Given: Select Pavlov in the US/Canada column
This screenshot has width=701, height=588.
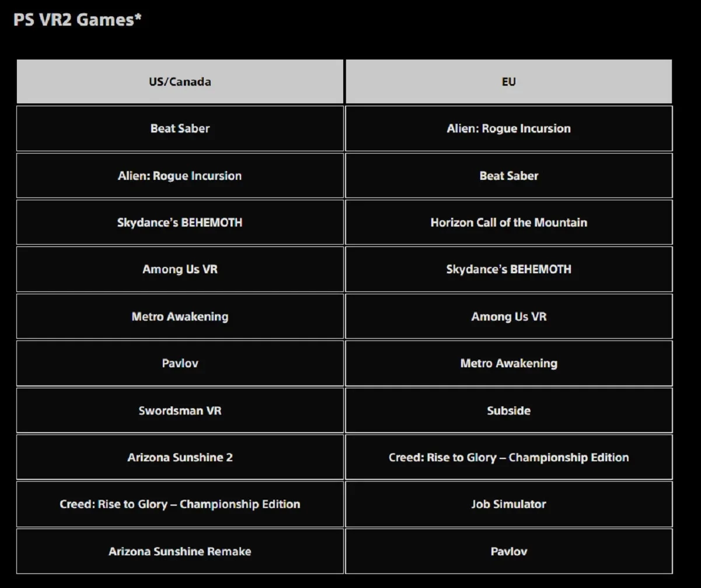Looking at the screenshot, I should [180, 363].
